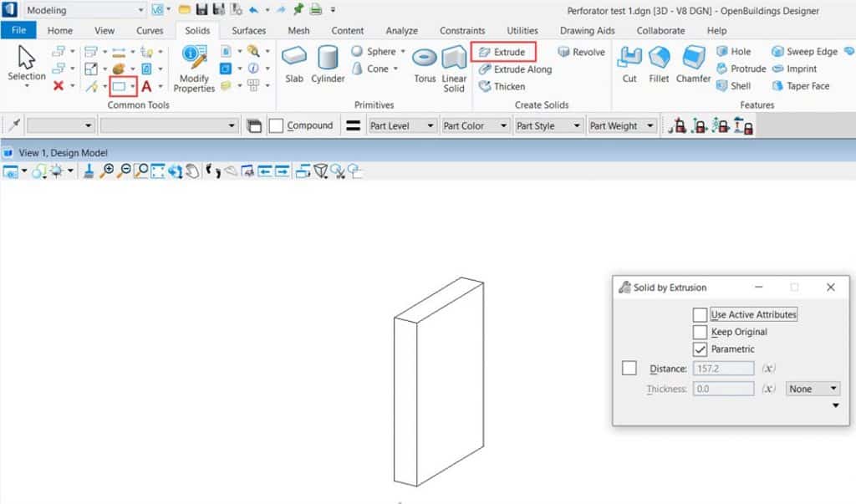This screenshot has height=504, width=856.
Task: Switch to the Surfaces ribbon tab
Action: click(x=248, y=30)
